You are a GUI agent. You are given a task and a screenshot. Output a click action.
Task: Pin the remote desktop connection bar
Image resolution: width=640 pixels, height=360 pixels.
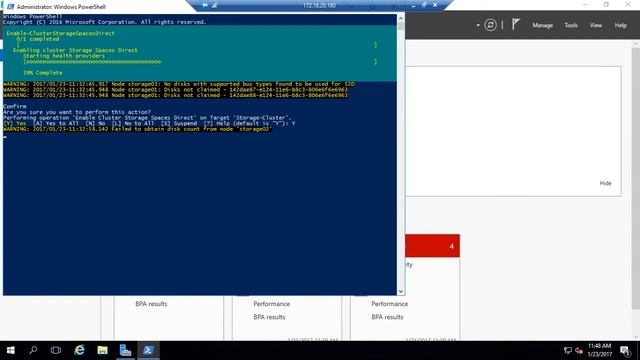point(204,5)
